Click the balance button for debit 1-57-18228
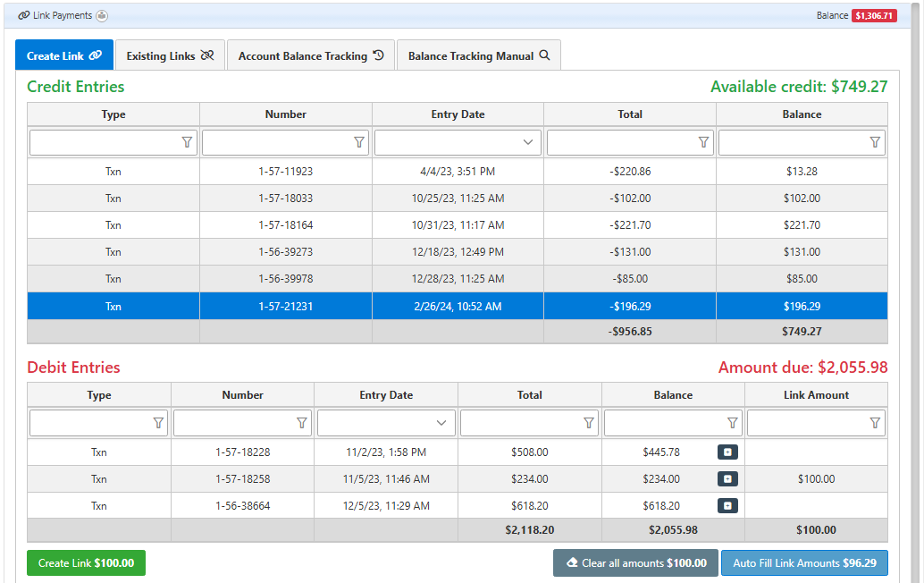Viewport: 924px width, 583px height. [727, 452]
